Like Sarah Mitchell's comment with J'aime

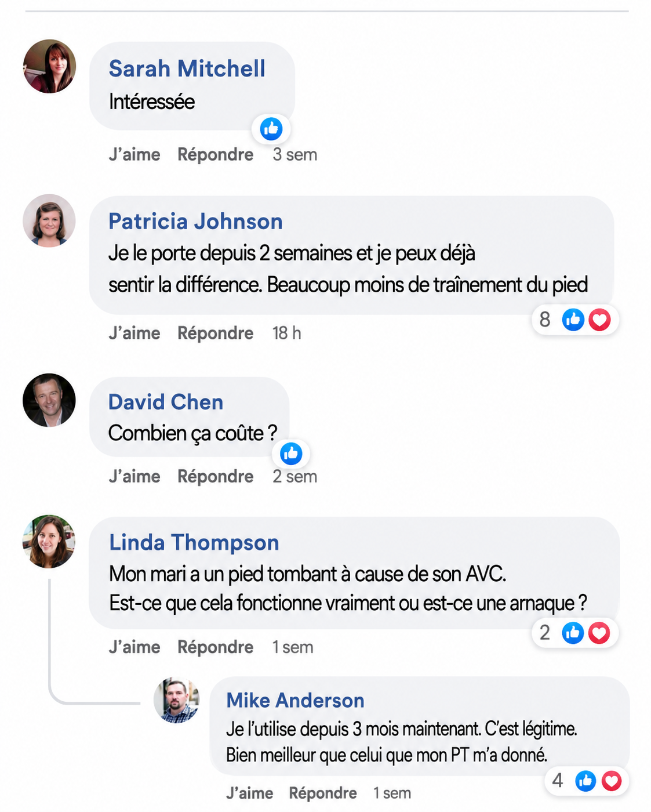134,155
